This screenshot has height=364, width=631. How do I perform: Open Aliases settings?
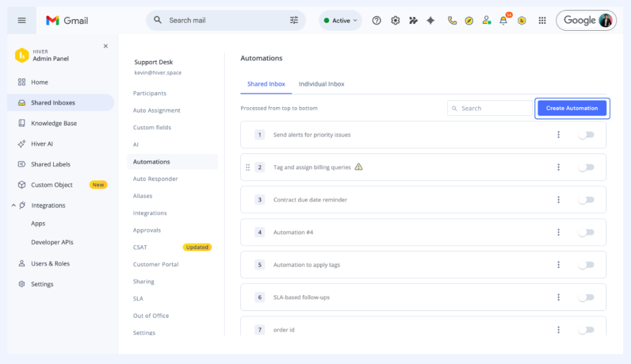pos(142,196)
